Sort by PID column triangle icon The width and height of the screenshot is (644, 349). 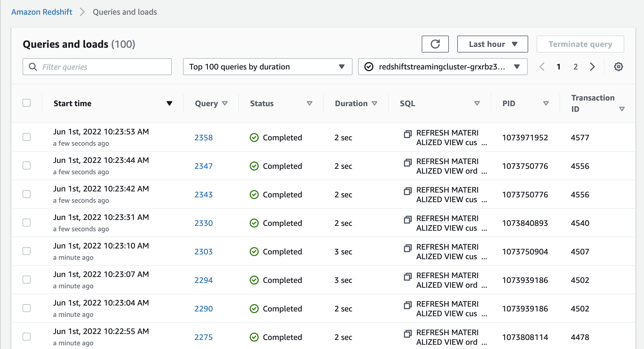point(546,103)
